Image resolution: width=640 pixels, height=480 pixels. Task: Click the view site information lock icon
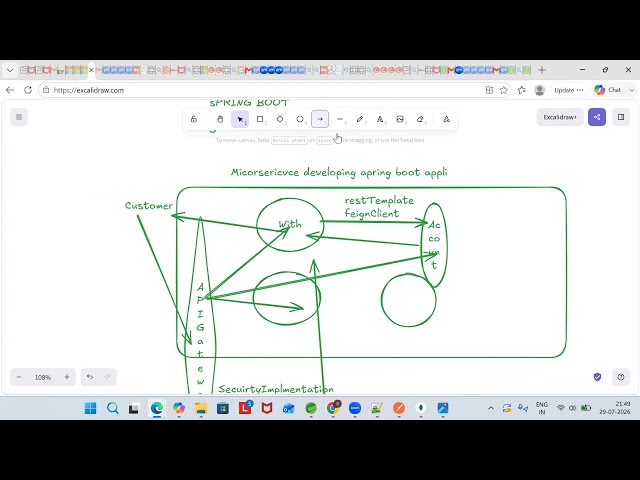(x=46, y=90)
